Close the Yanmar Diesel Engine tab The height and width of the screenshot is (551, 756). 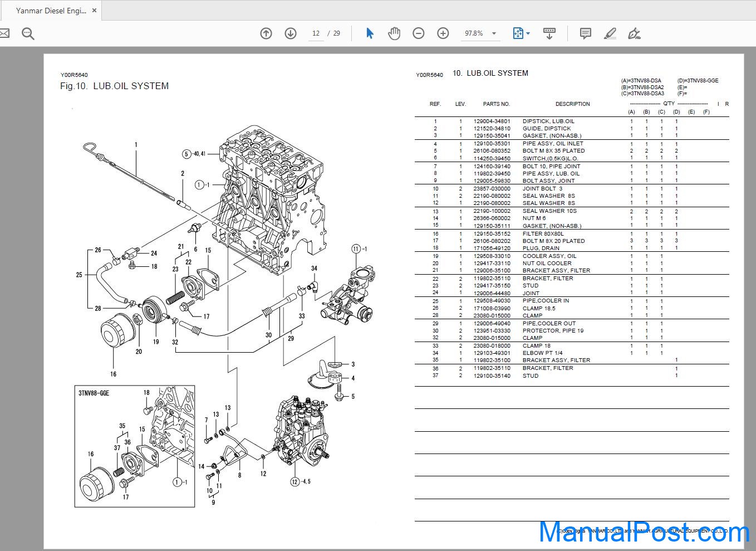[94, 11]
